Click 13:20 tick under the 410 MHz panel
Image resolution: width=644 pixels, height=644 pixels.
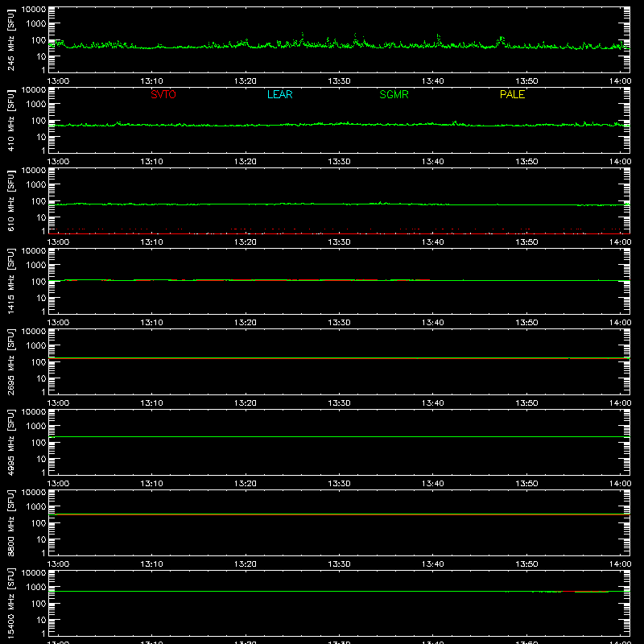click(246, 162)
